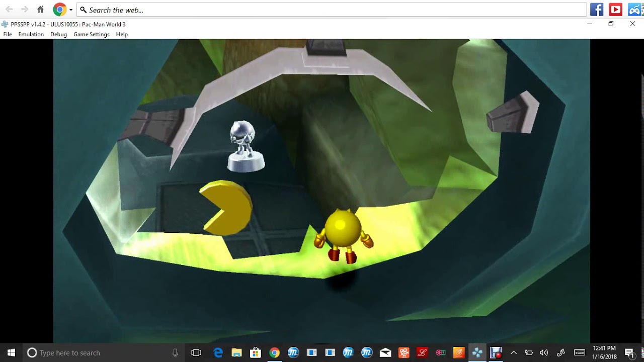Open the volume speaker tray icon
This screenshot has height=362, width=644.
[544, 352]
